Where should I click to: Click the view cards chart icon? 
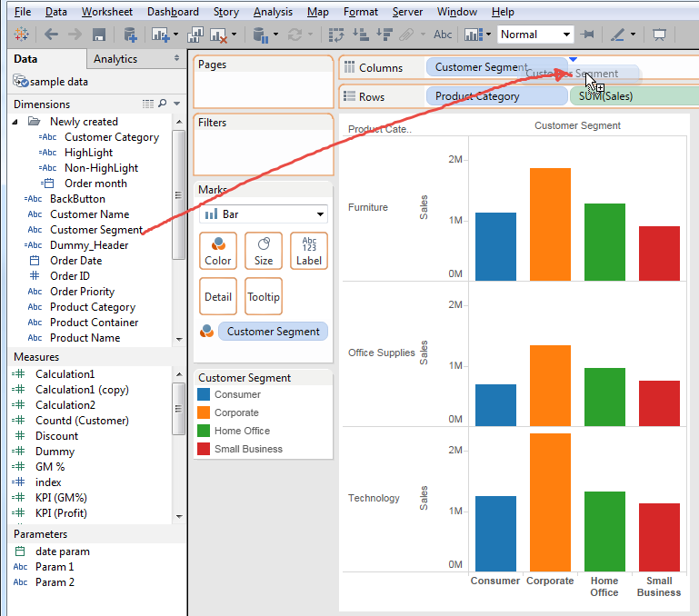pos(474,35)
